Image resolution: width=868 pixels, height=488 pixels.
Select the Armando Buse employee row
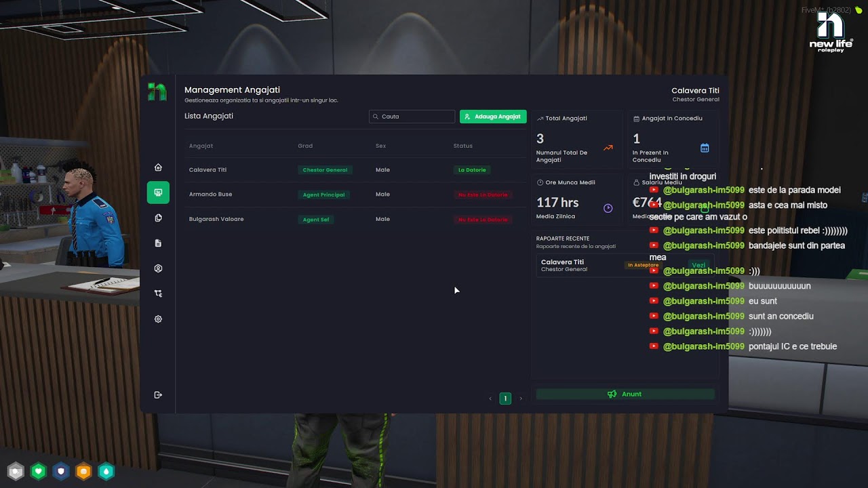point(355,195)
